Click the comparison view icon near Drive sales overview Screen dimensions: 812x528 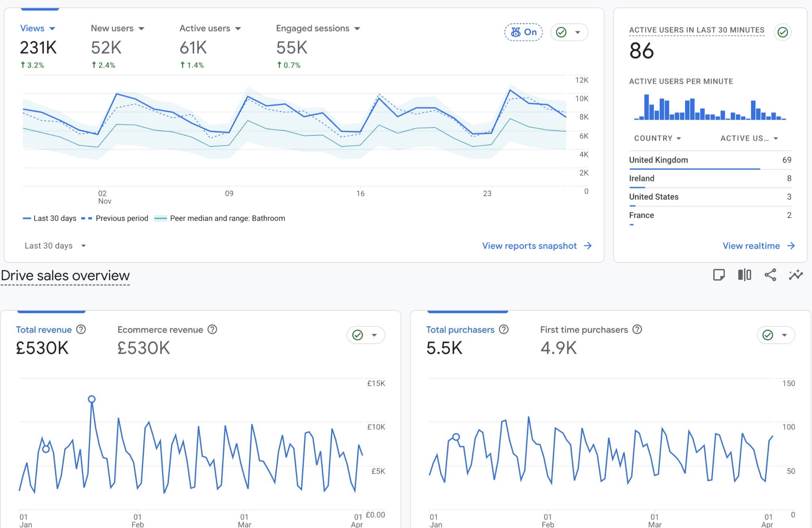[745, 275]
